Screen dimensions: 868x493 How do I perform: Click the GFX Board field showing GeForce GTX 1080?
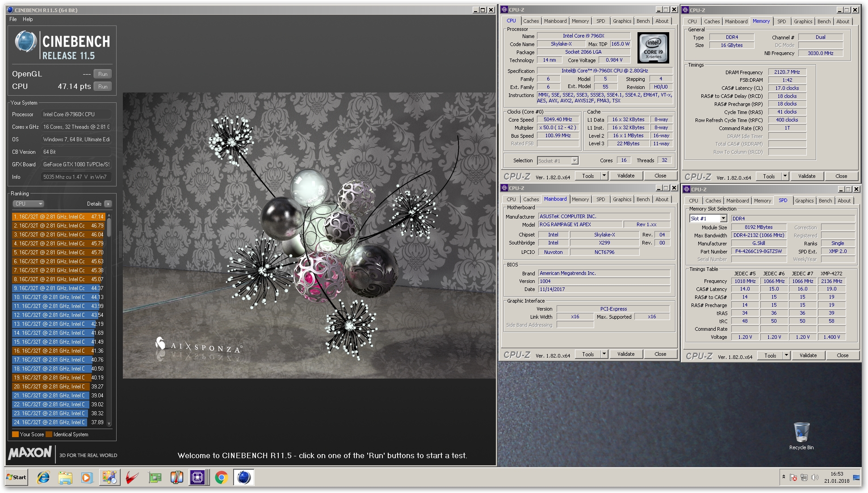75,164
